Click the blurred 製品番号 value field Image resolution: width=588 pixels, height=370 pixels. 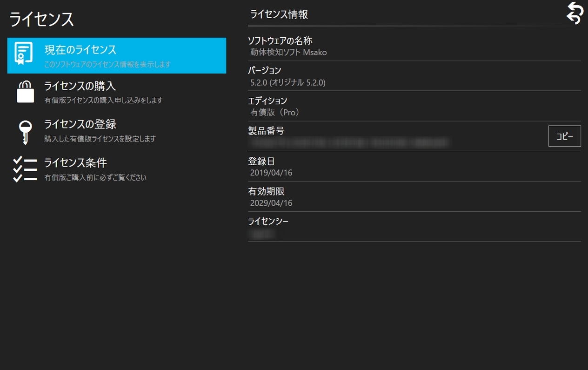point(349,142)
